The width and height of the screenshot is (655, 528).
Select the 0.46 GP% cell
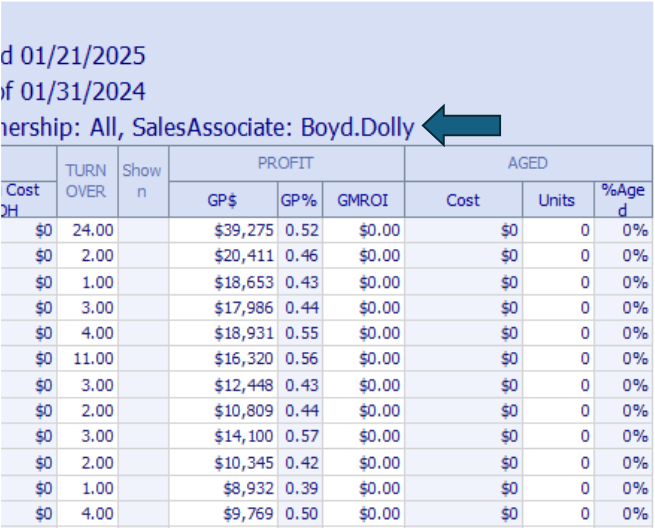(300, 256)
